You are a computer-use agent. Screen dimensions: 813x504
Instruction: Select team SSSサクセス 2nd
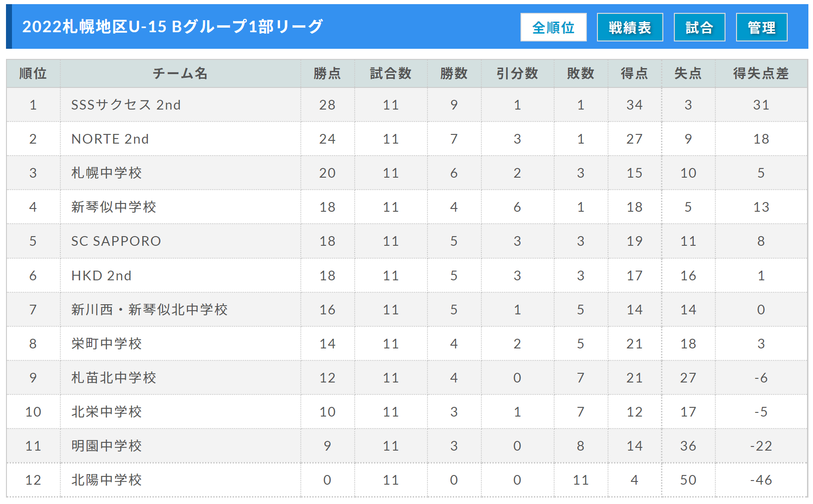coord(126,105)
